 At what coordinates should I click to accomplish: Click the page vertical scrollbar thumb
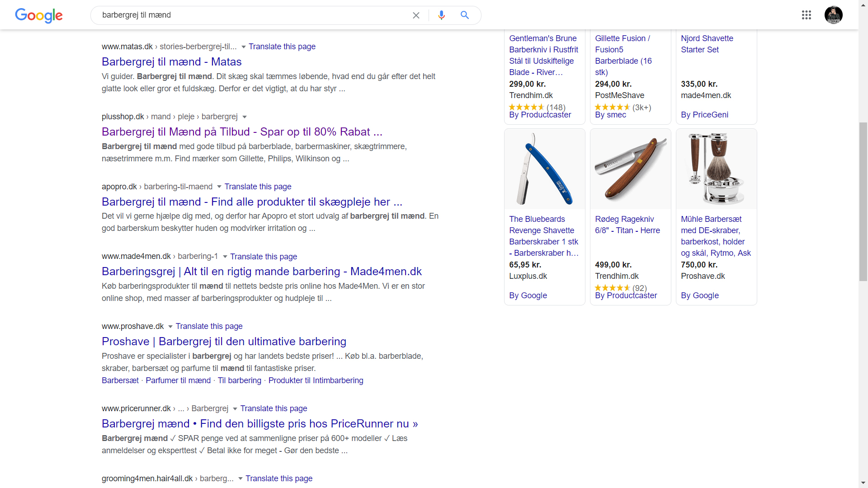pos(863,202)
